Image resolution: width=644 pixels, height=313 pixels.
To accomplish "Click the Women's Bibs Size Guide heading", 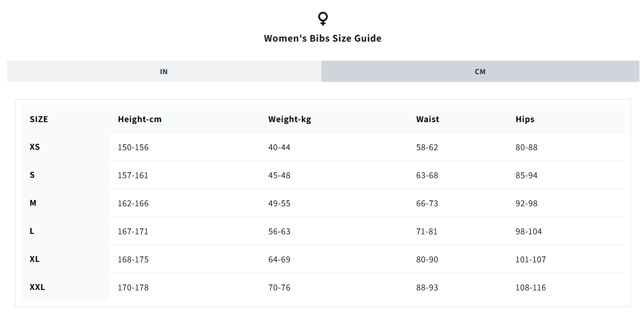I will click(x=323, y=38).
